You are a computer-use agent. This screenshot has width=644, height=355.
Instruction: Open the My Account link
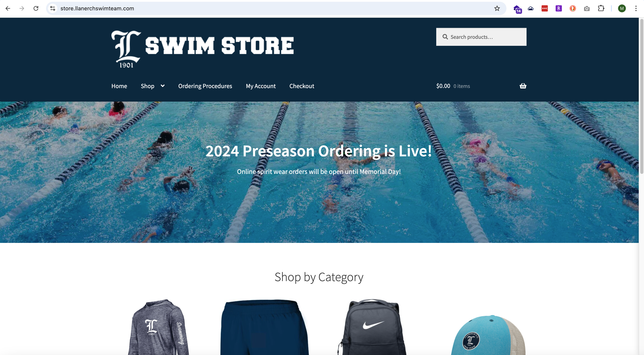pos(261,86)
